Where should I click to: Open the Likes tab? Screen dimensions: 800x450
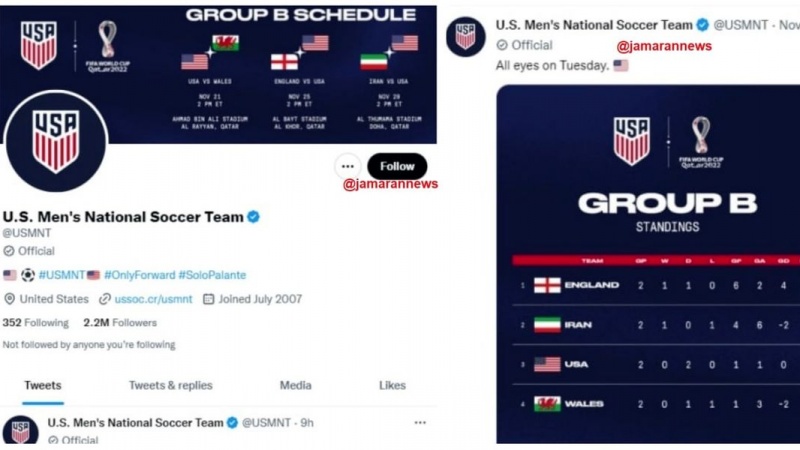click(392, 386)
